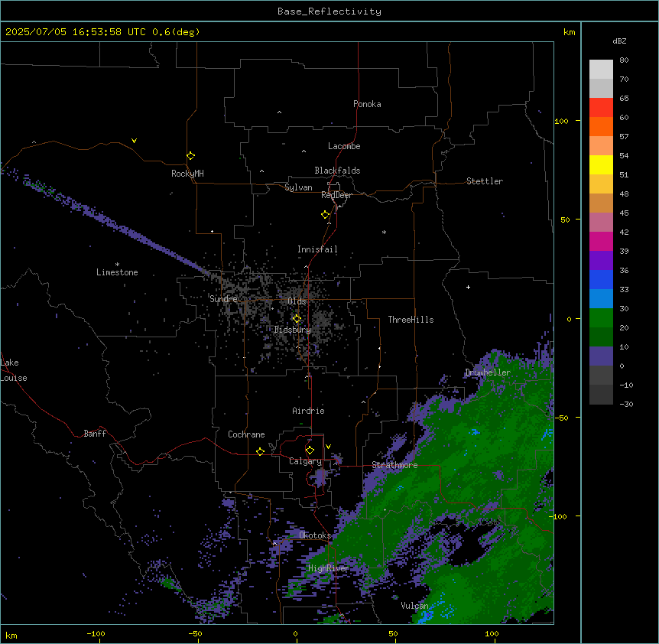Click the yellow V marker northwest of RockyMH
The image size is (659, 644).
click(x=134, y=141)
